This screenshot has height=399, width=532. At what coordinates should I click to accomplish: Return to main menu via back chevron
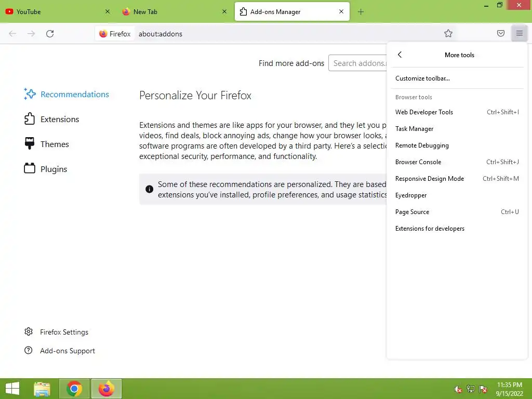point(400,55)
